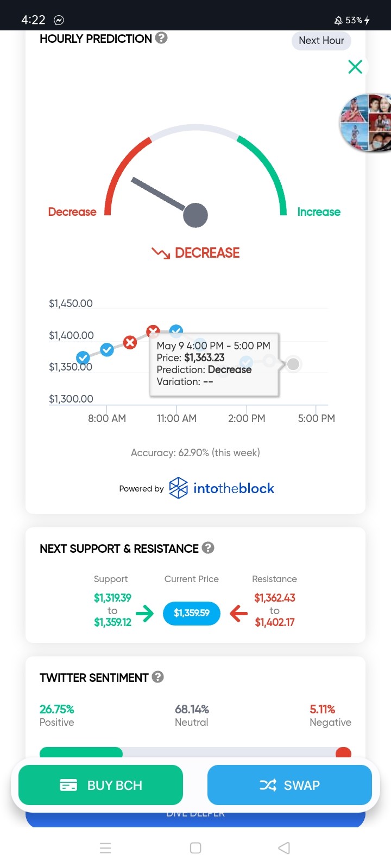Tap the Android recent apps menu icon
This screenshot has height=868, width=391.
tap(106, 848)
